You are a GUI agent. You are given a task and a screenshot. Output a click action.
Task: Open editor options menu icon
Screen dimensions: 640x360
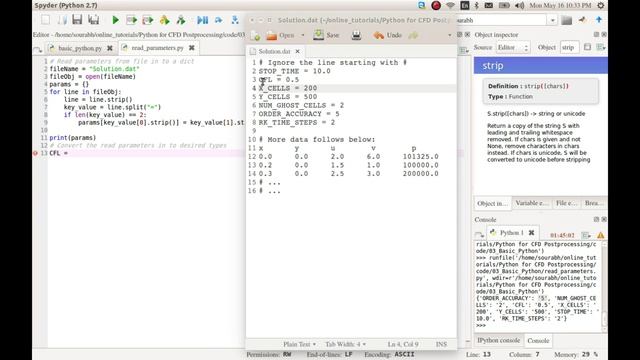(464, 50)
